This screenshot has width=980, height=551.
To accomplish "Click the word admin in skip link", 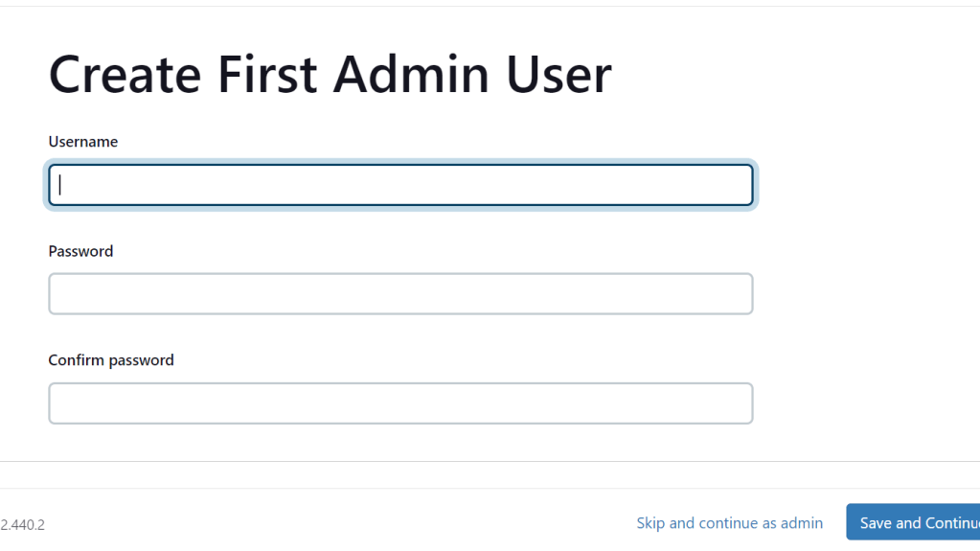I will [801, 523].
